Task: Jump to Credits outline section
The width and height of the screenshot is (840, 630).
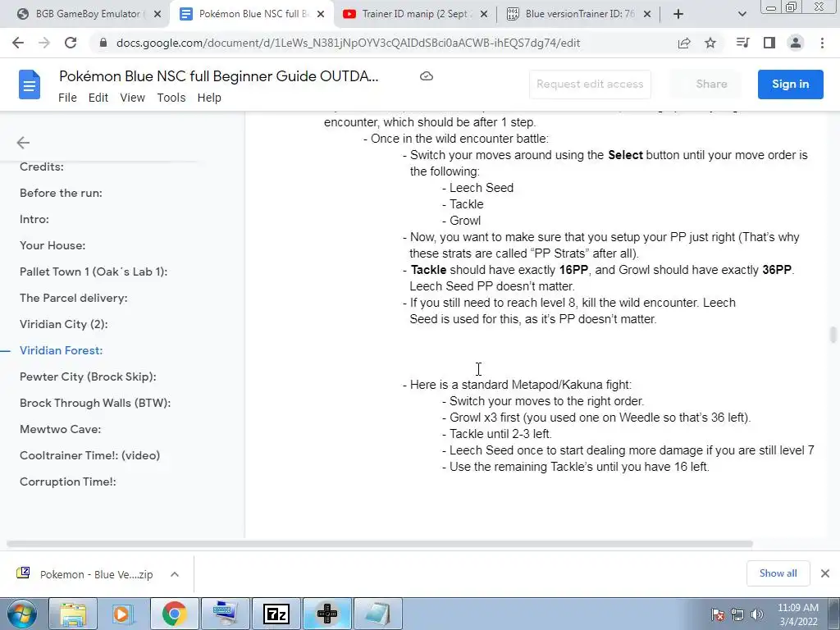Action: 42,167
